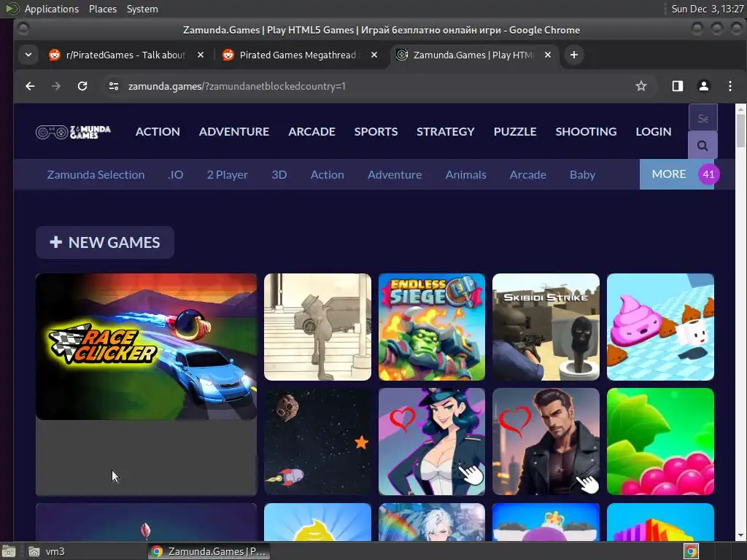Click the browser forward arrow
The image size is (747, 560).
tap(55, 86)
